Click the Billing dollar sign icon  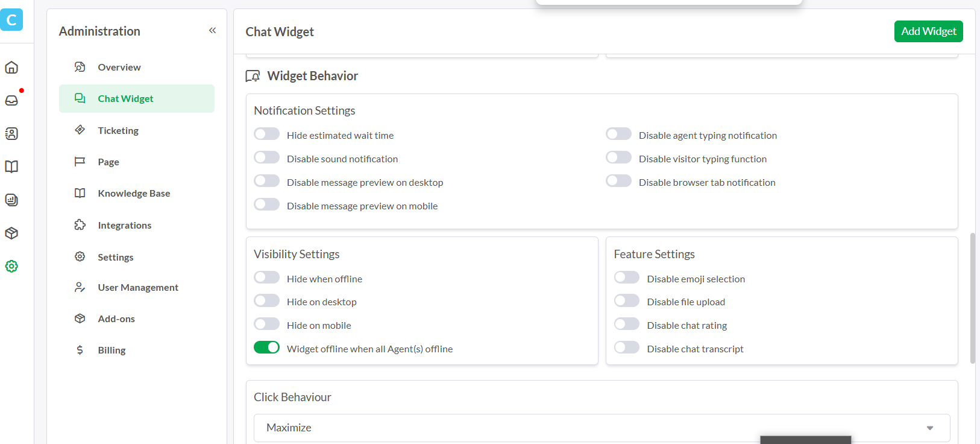tap(80, 350)
